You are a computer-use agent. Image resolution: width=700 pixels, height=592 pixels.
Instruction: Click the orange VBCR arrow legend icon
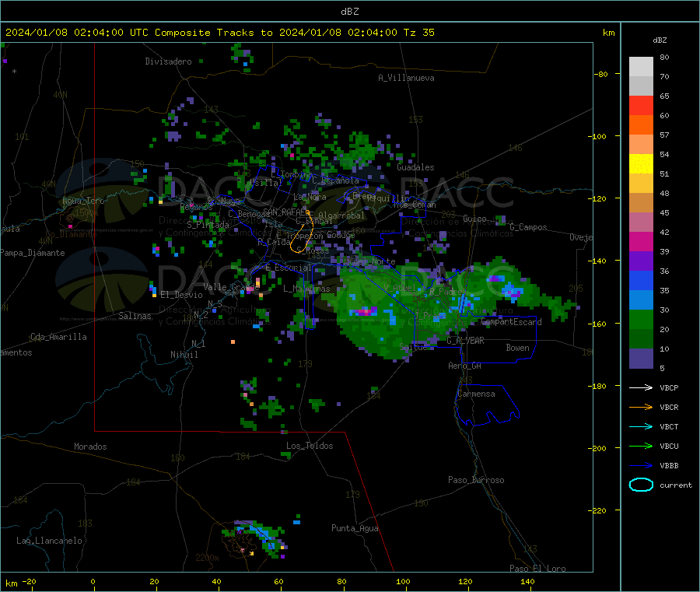tap(641, 407)
